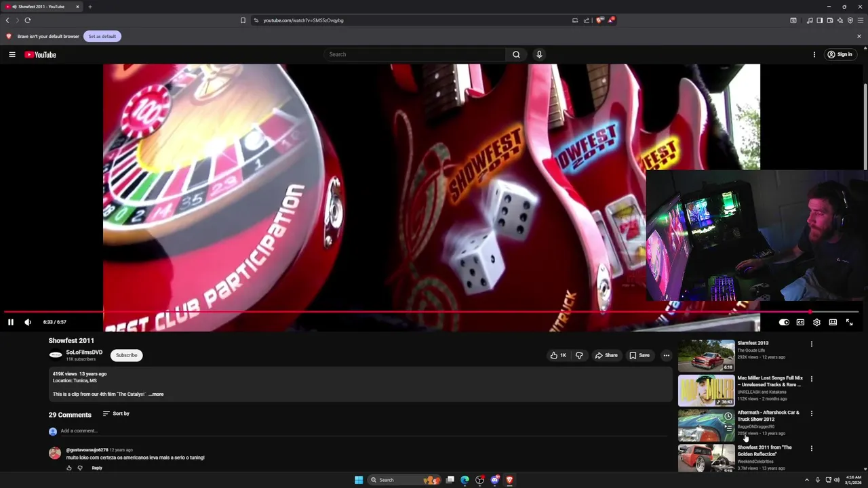Switch to theater mode

(833, 322)
